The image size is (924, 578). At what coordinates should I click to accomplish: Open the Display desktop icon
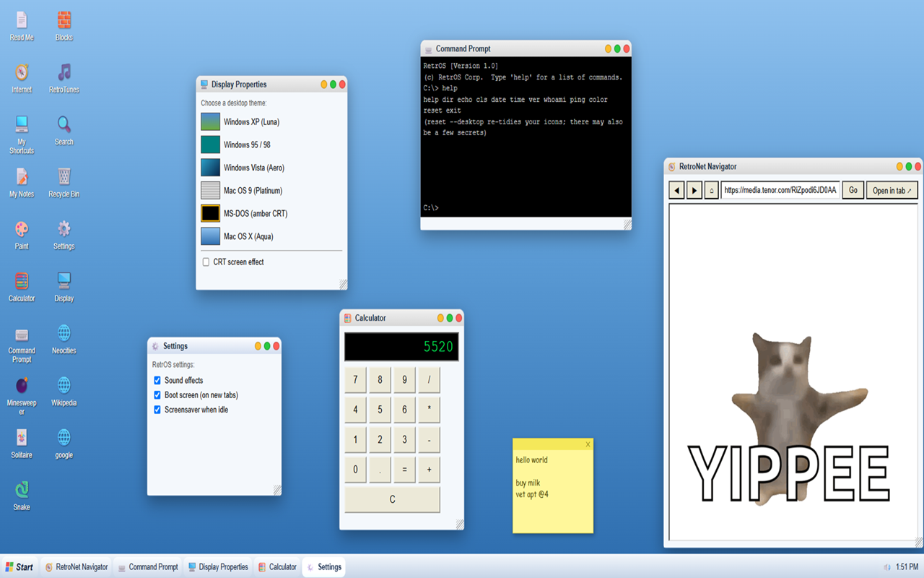64,286
